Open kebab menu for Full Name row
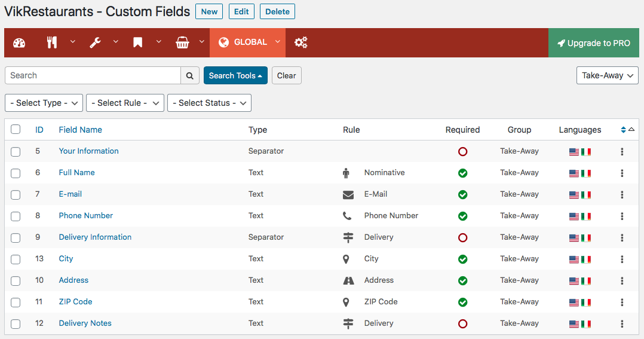Viewport: 644px width, 339px height. coord(622,173)
